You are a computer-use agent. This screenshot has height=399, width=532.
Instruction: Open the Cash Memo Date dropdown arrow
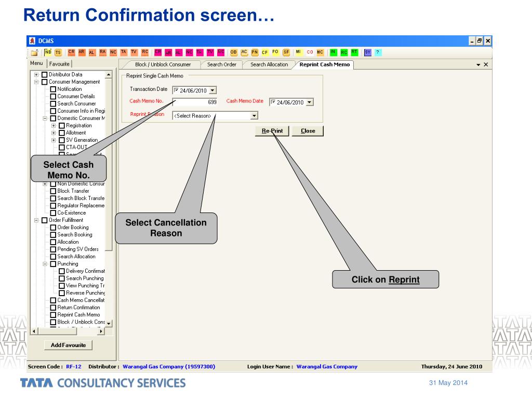pos(310,102)
